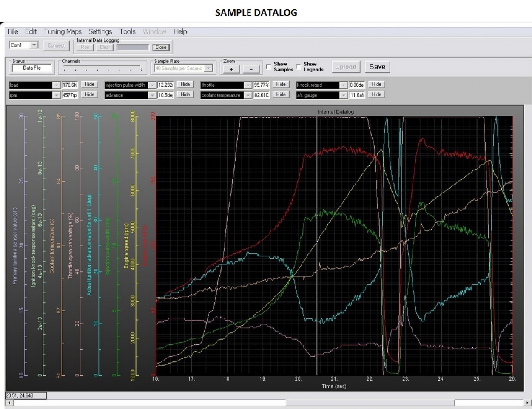
Task: Open the afr gauge channel dropdown
Action: click(x=344, y=95)
